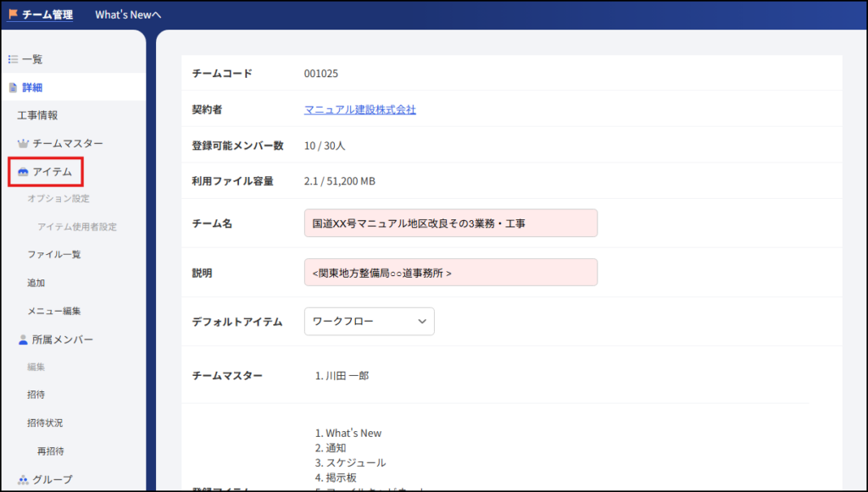Open 所属メンバー sidebar entry
The image size is (868, 492).
tap(63, 340)
